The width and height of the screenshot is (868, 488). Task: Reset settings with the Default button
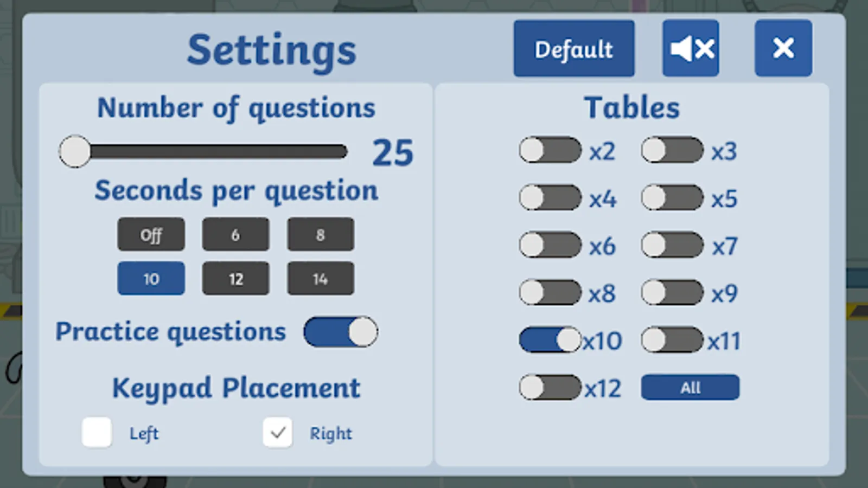573,49
